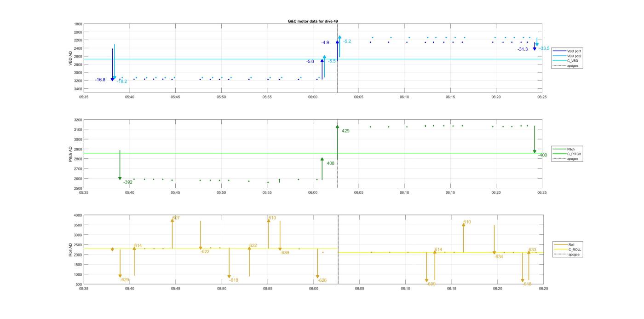
Task: Click the "-5.5" VBD annotation
Action: 332,61
